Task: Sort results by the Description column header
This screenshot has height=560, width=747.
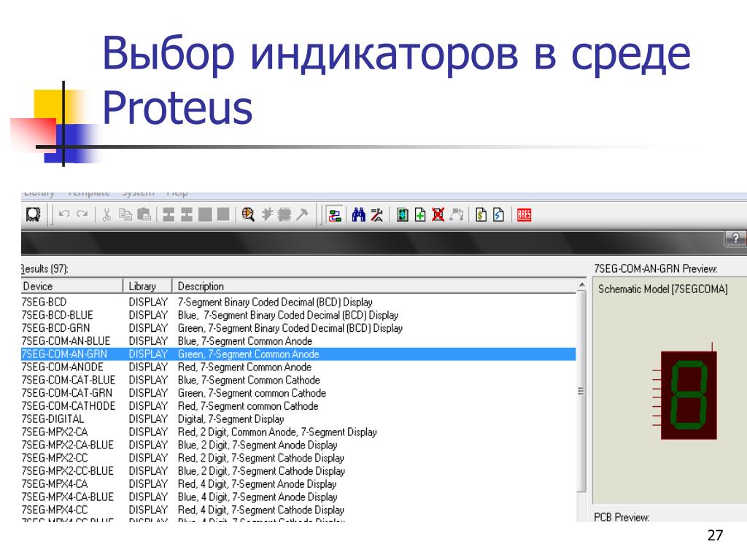Action: click(x=374, y=286)
